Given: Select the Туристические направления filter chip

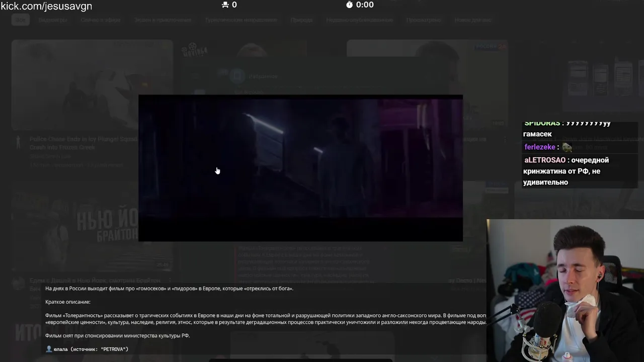Looking at the screenshot, I should [x=240, y=20].
